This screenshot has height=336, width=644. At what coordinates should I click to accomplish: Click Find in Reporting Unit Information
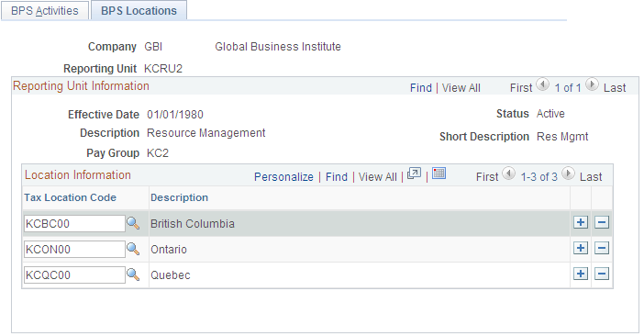(420, 88)
